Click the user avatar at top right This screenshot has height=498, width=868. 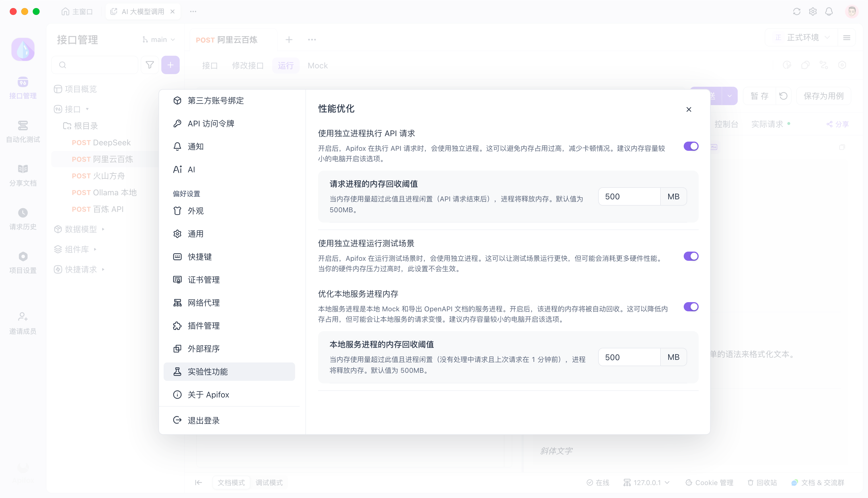pos(852,11)
